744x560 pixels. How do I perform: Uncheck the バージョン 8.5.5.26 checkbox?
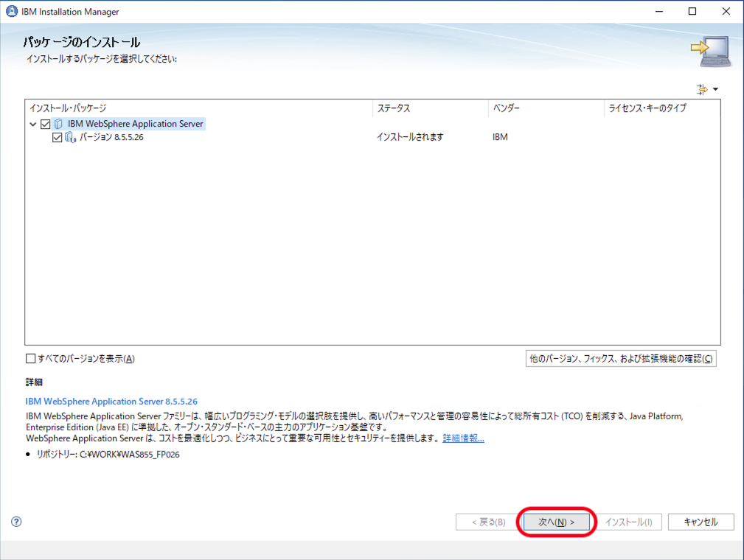tap(57, 138)
